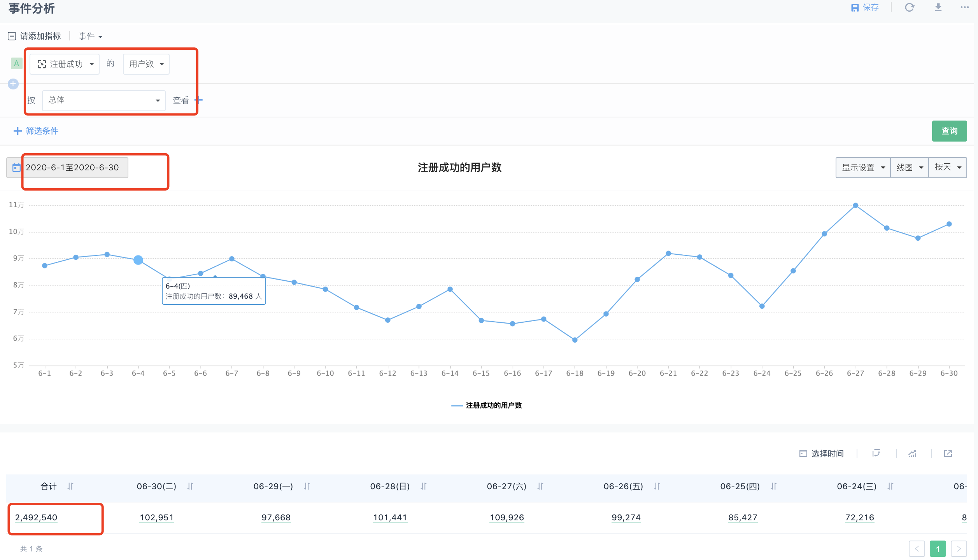
Task: Toggle the 注册成功的用户数 legend series
Action: coord(487,406)
